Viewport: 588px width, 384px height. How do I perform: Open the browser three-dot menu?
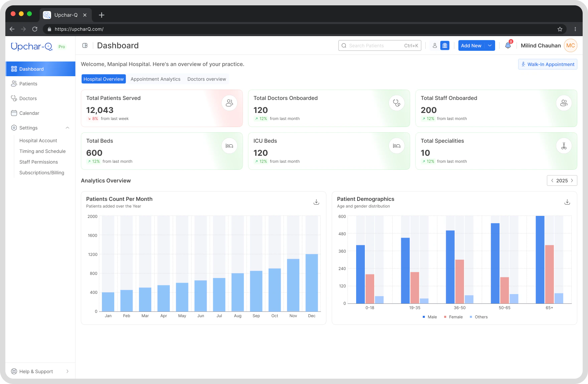coord(575,29)
